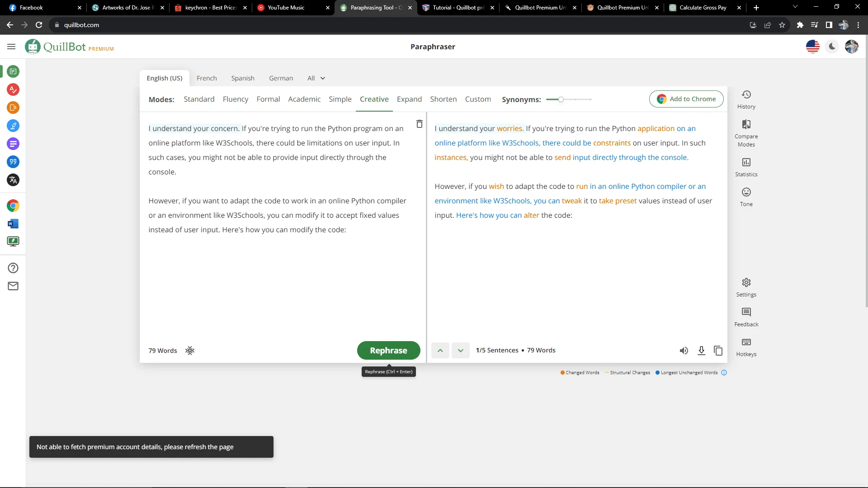This screenshot has height=488, width=868.
Task: Switch to Calculate Gross Pay browser tab
Action: click(x=704, y=7)
